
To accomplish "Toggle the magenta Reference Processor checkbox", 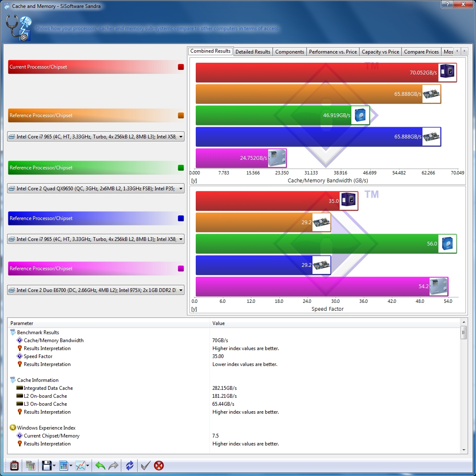I will (181, 269).
